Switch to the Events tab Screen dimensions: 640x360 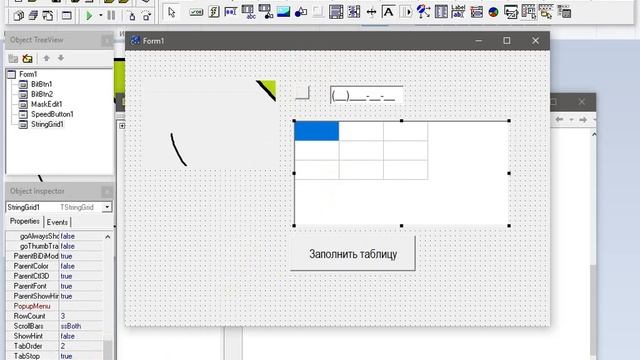coord(57,222)
